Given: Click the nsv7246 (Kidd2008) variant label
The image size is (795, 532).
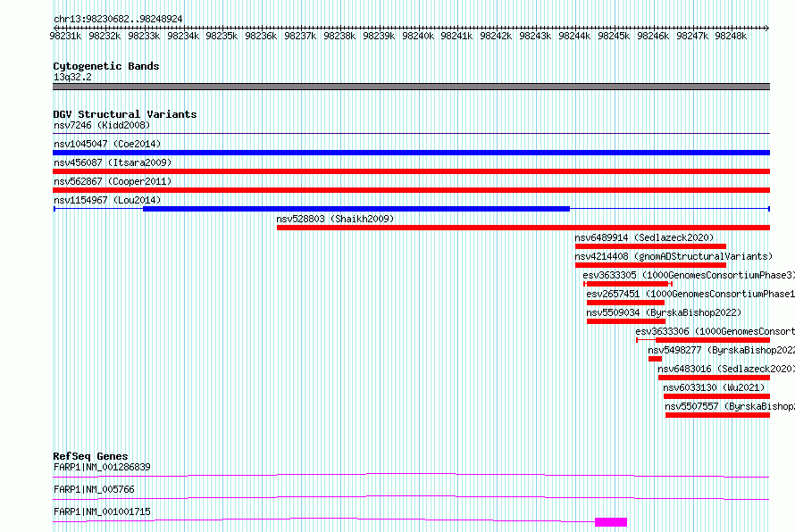Looking at the screenshot, I should pos(102,125).
